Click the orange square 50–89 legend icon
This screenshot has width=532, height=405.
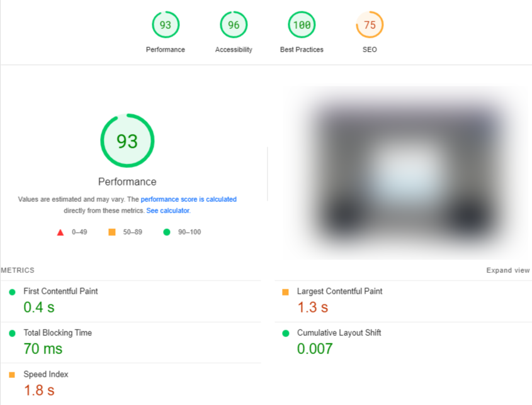112,232
